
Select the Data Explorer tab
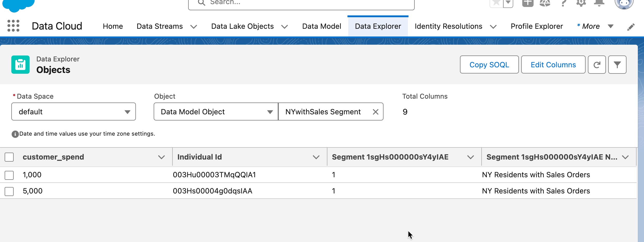pos(378,26)
